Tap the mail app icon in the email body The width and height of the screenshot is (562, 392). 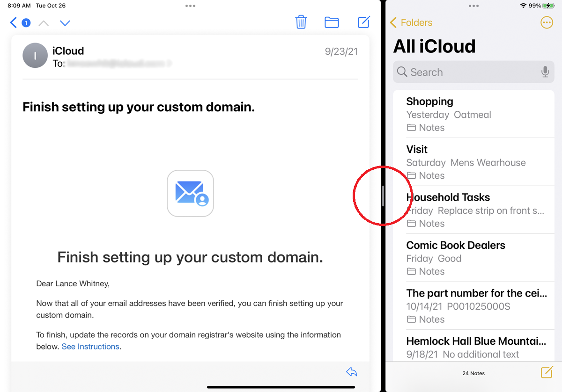pyautogui.click(x=190, y=193)
